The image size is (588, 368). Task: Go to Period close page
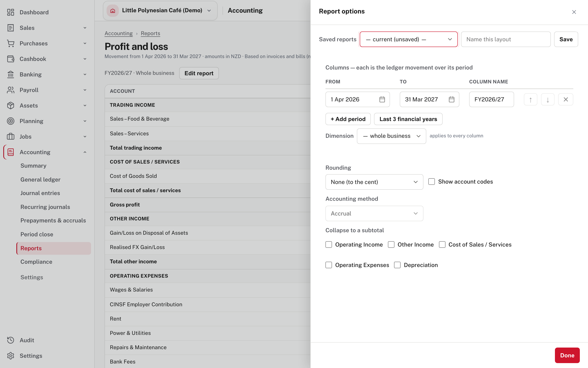click(x=37, y=234)
